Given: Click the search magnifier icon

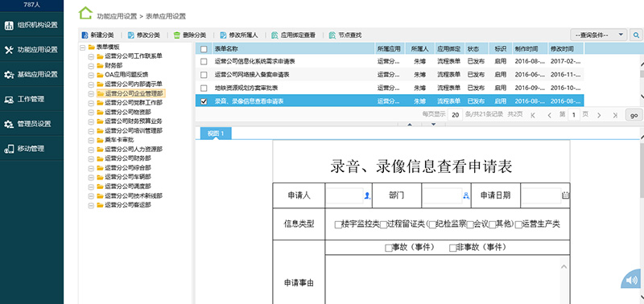Looking at the screenshot, I should coord(636,35).
